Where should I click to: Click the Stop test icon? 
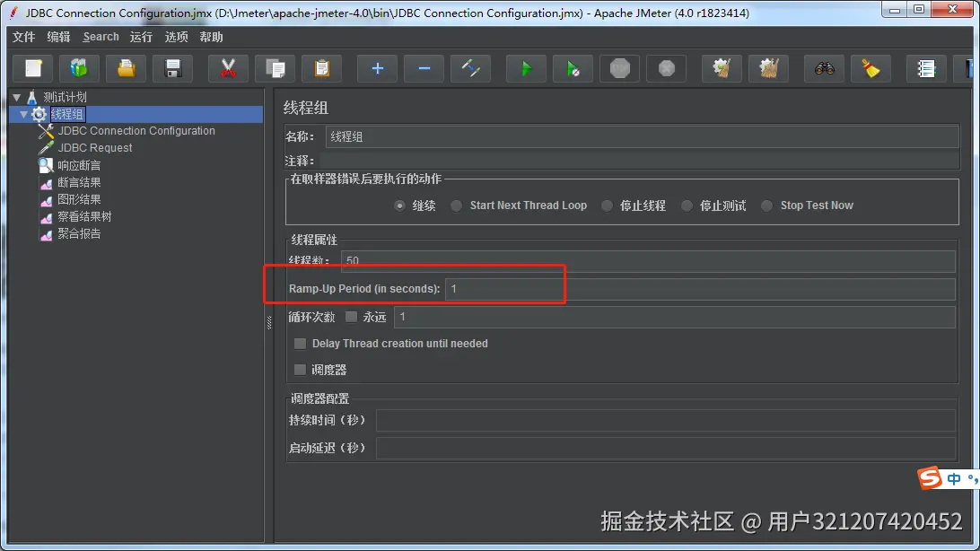(620, 68)
